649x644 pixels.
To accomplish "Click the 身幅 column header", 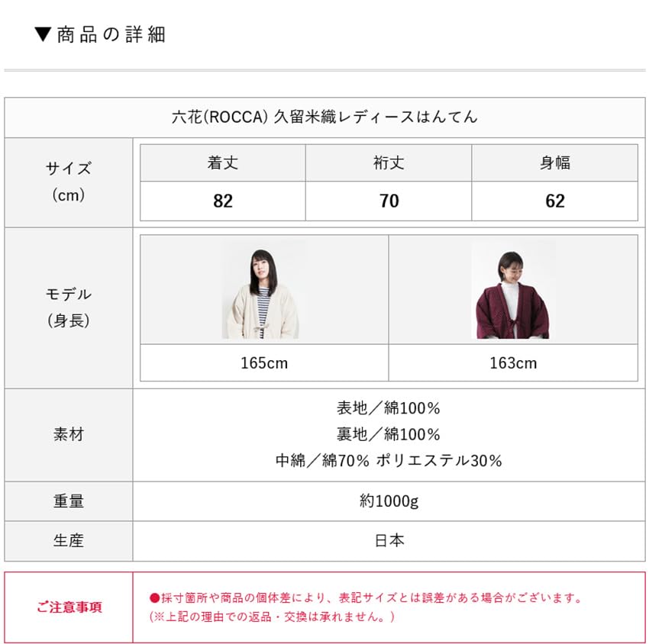I will [555, 163].
